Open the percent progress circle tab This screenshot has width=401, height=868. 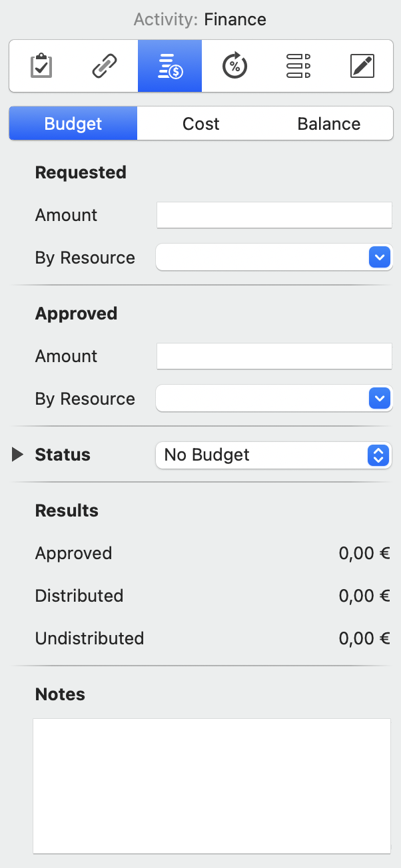point(234,66)
